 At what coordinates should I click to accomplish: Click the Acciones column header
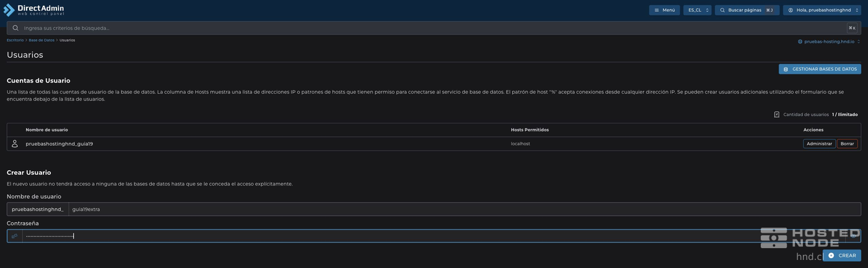(x=813, y=130)
